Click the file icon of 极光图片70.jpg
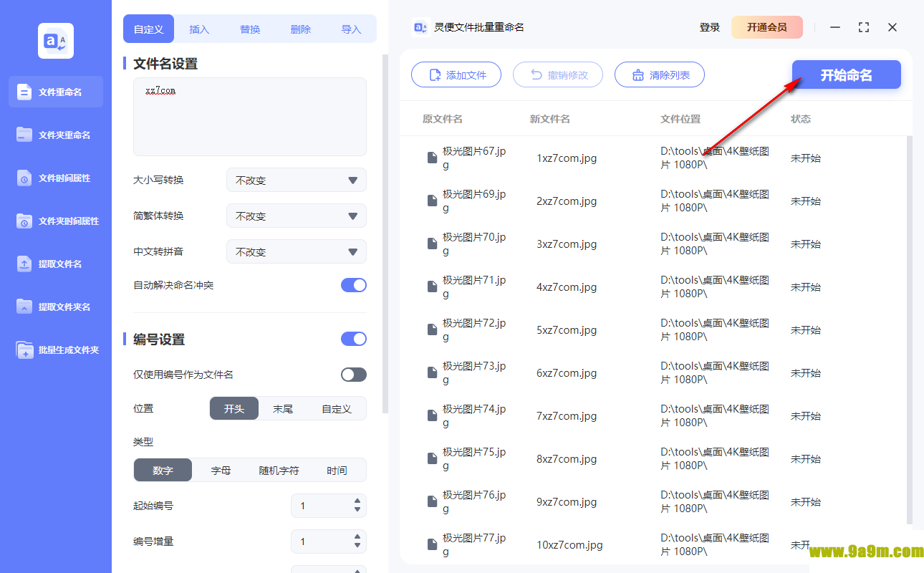The width and height of the screenshot is (924, 573). [432, 244]
